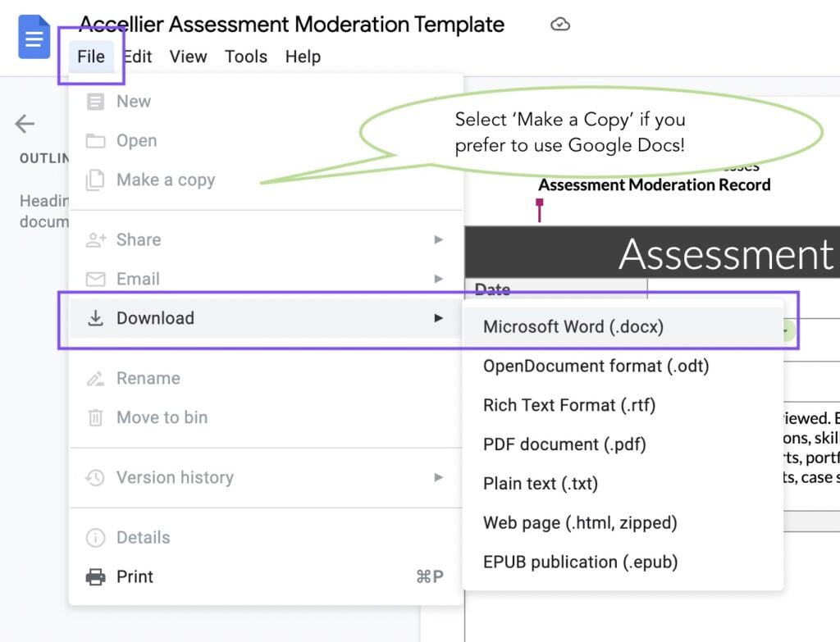The image size is (840, 642).
Task: Click the Rename option
Action: pyautogui.click(x=146, y=378)
